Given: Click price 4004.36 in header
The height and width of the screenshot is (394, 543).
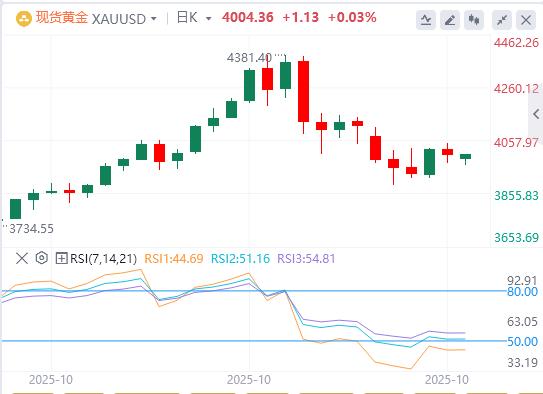Looking at the screenshot, I should [x=248, y=17].
